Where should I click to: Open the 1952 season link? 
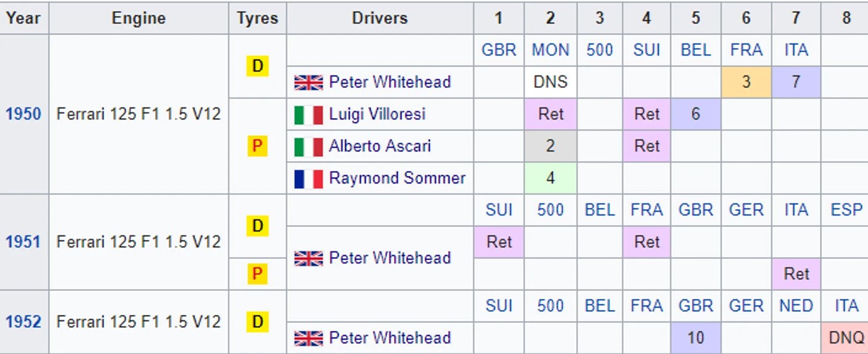(23, 322)
